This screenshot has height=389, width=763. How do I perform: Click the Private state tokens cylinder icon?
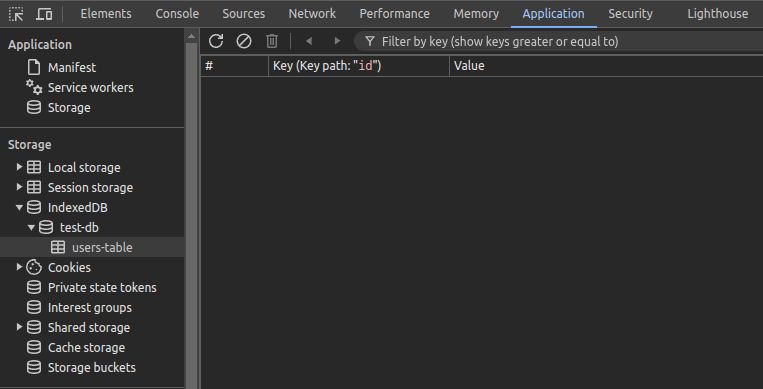34,287
